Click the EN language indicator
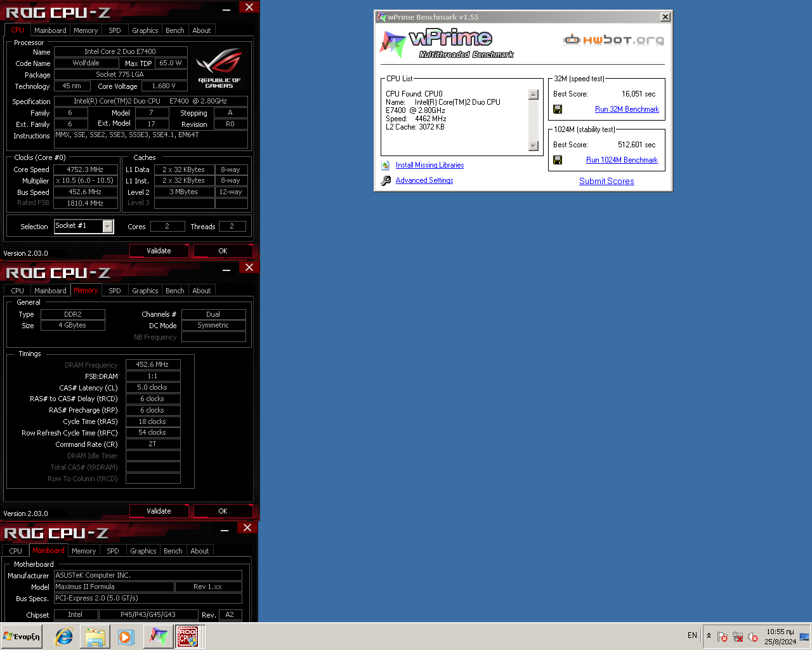812x650 pixels. tap(692, 635)
